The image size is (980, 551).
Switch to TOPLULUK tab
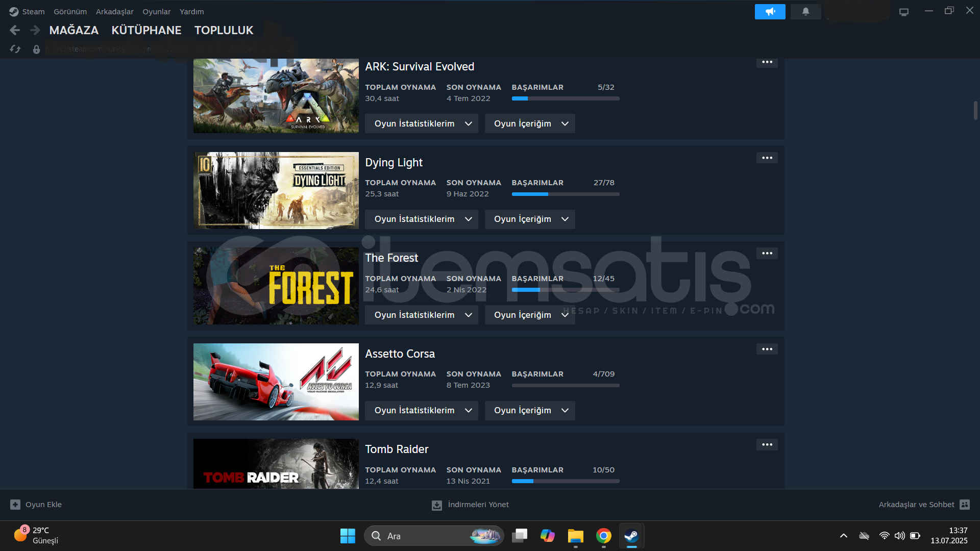pos(224,30)
